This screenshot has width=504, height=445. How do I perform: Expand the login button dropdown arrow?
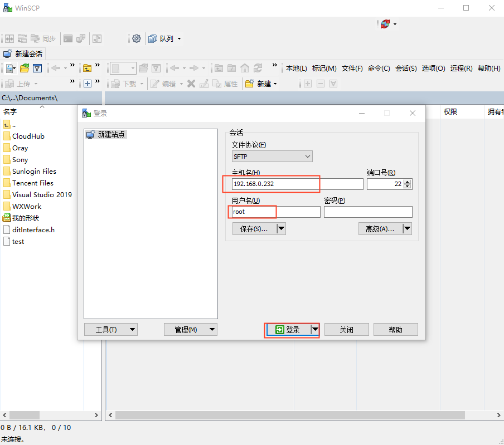(315, 329)
